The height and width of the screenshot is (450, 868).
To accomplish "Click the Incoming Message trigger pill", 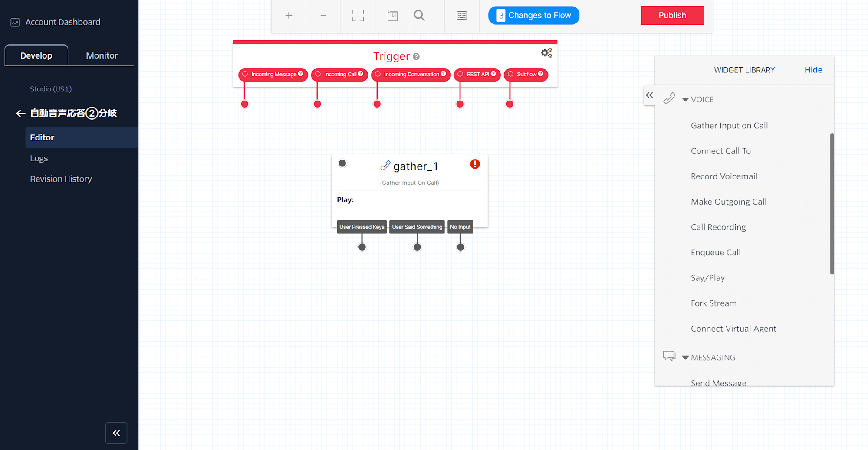I will coord(273,75).
